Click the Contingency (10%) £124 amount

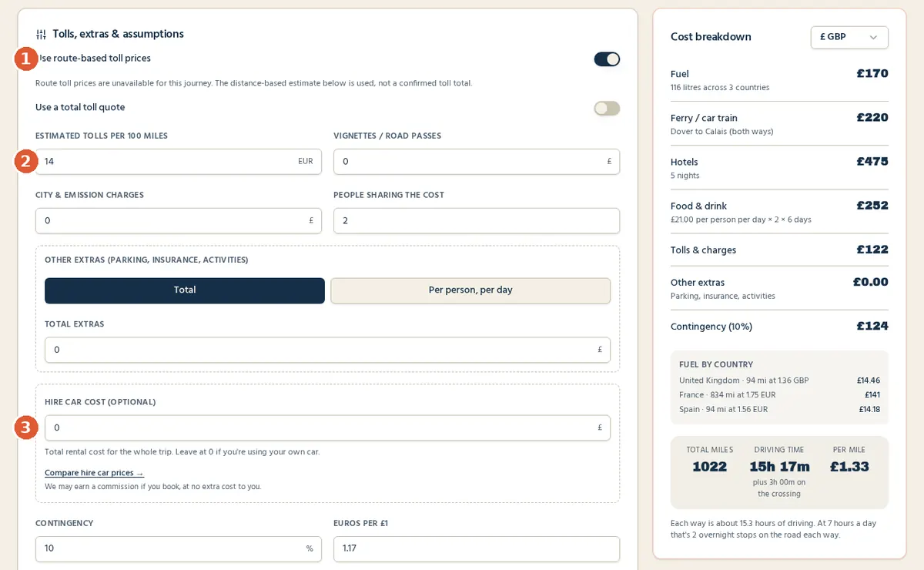[x=872, y=326]
